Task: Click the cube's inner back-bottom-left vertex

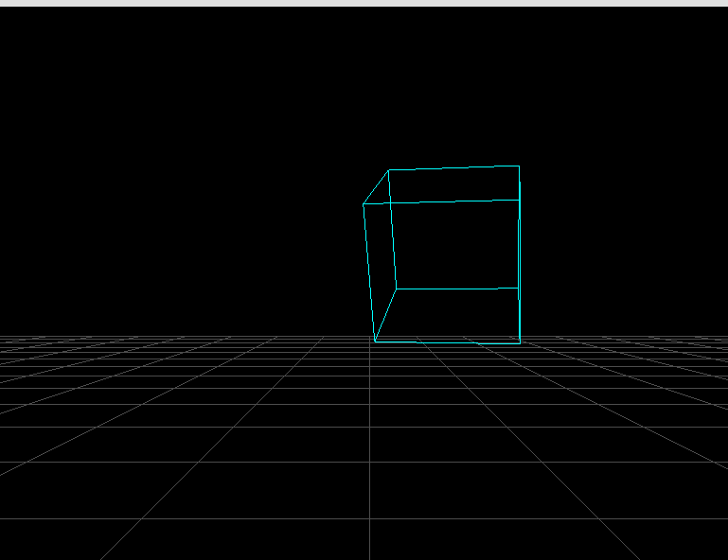Action: [x=396, y=289]
